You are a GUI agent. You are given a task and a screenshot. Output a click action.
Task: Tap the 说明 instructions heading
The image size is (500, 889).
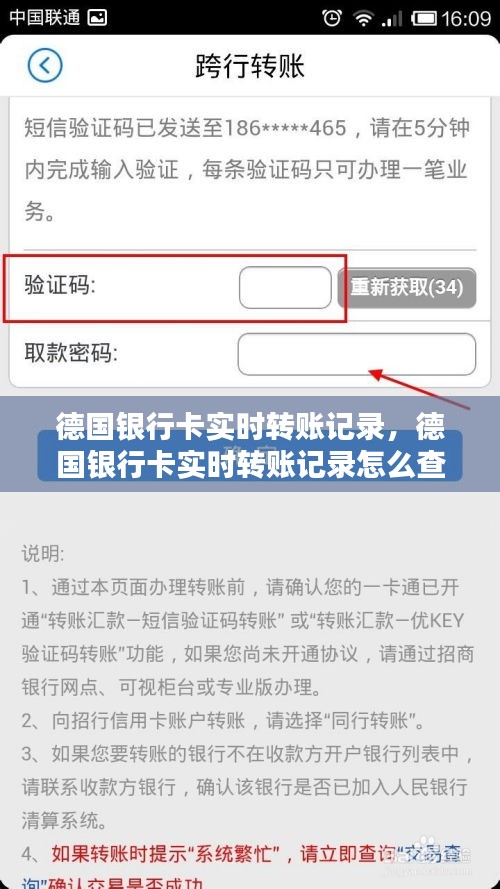pos(43,553)
